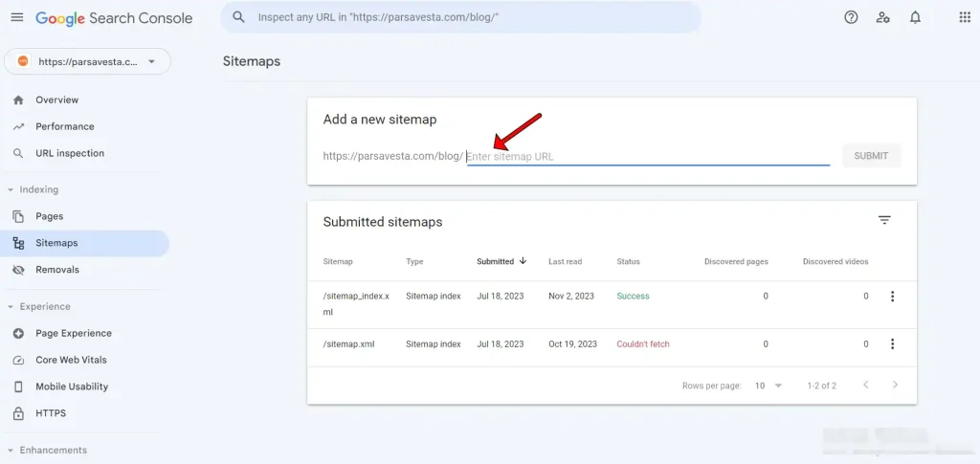This screenshot has width=980, height=464.
Task: Go to the next page of sitemaps
Action: coord(895,385)
